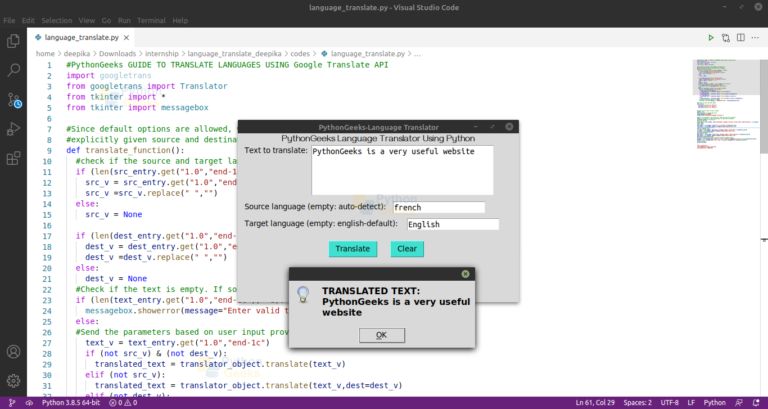Open the File menu
Viewport: 768px width, 409px height.
tap(9, 21)
